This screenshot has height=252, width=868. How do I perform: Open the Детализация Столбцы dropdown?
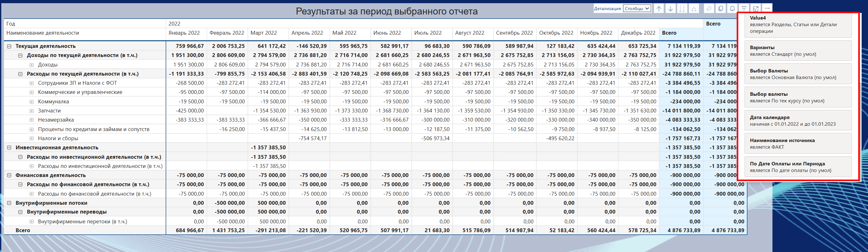[x=637, y=9]
